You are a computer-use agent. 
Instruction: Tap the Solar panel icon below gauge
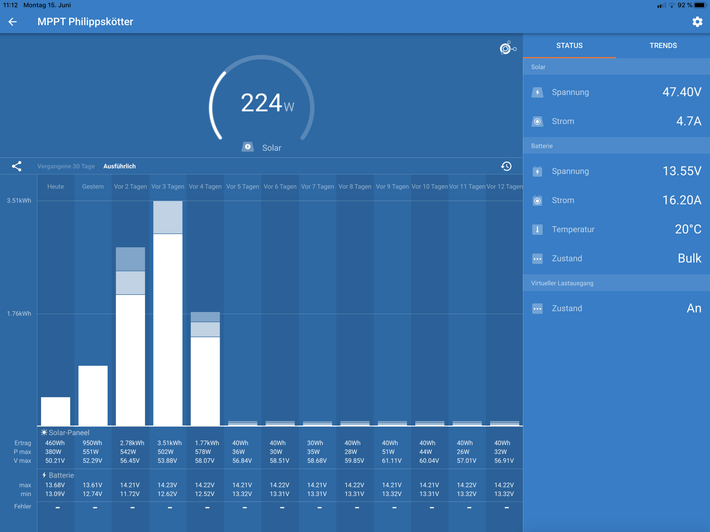(x=247, y=147)
